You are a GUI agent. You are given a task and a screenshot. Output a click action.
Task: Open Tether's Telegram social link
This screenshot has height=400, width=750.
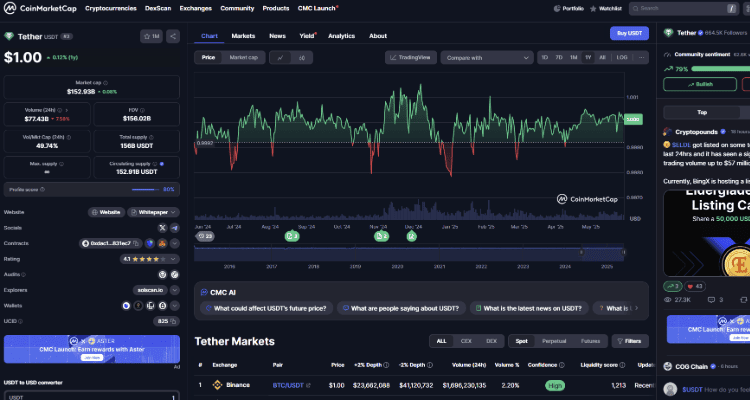(175, 228)
